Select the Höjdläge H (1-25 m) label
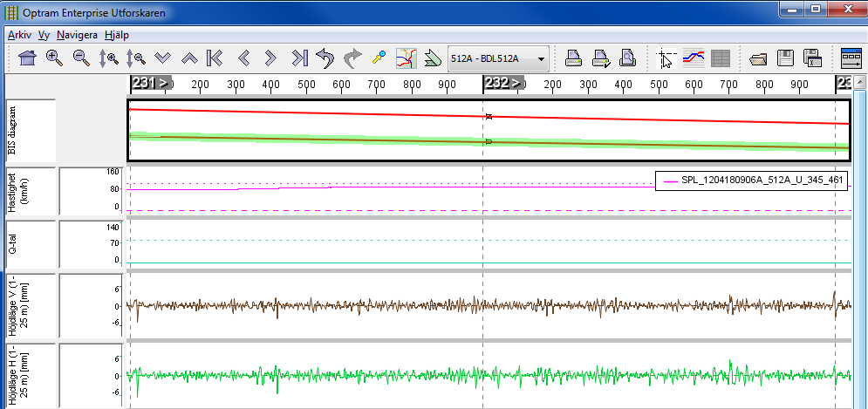Screen dimensions: 868x409 coord(31,375)
